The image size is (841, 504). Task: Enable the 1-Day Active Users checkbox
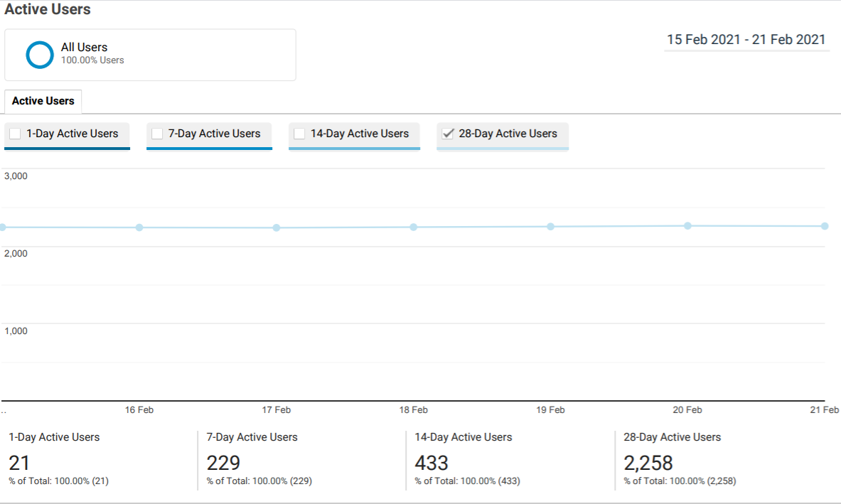15,134
